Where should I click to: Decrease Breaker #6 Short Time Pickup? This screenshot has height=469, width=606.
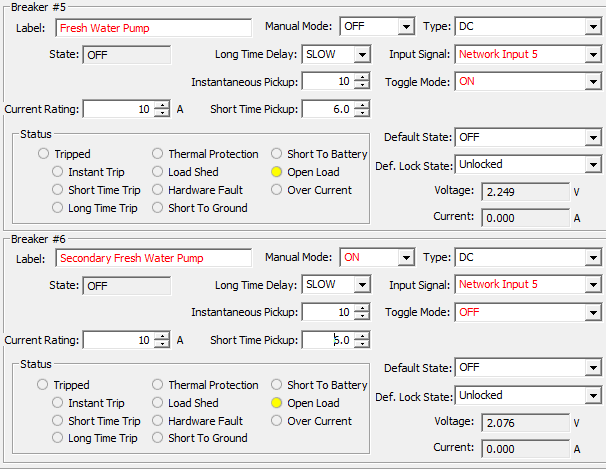coord(362,344)
